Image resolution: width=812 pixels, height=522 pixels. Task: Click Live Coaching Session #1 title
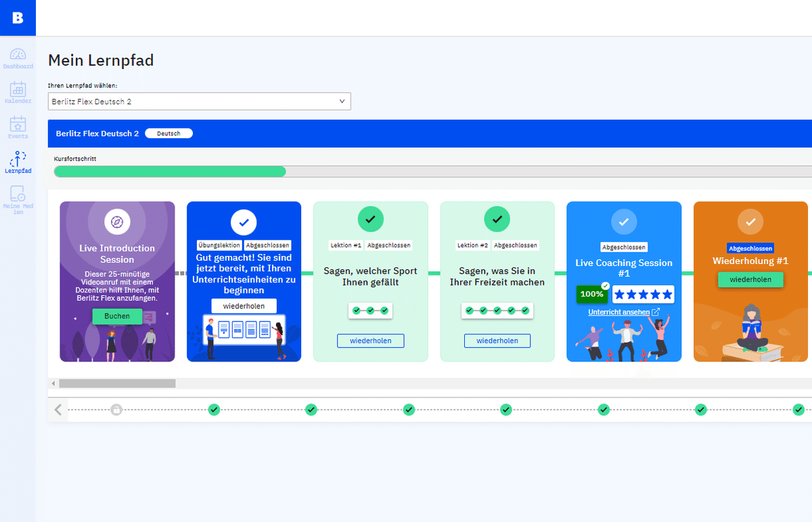tap(624, 268)
